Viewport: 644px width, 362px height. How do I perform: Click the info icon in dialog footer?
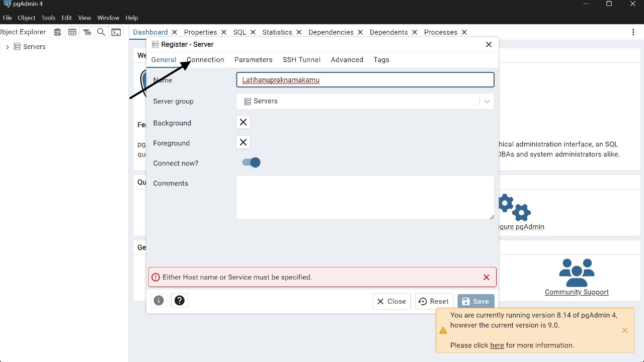click(x=159, y=301)
